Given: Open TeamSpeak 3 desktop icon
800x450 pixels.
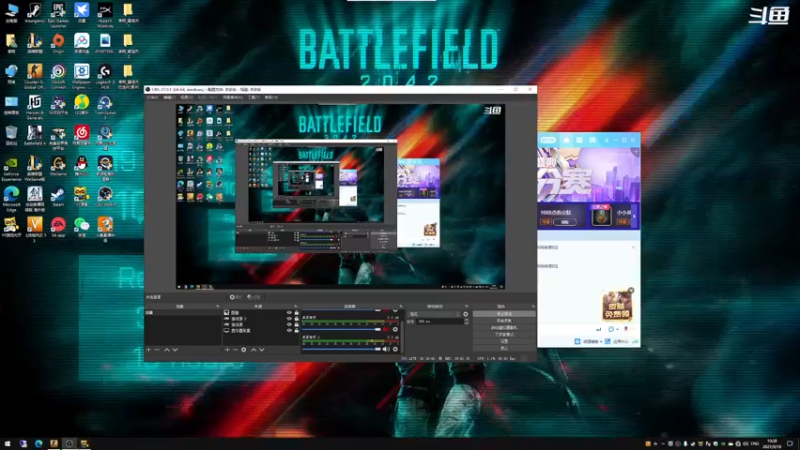Looking at the screenshot, I should click(105, 108).
